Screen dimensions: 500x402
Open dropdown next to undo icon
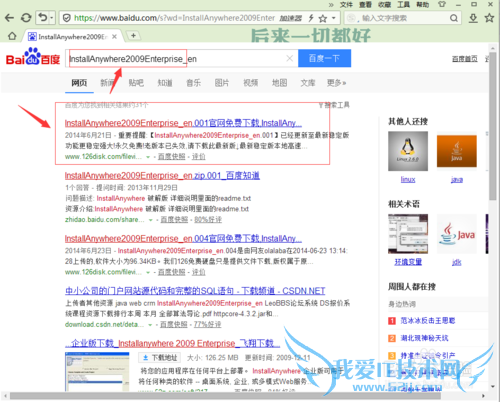(x=52, y=18)
